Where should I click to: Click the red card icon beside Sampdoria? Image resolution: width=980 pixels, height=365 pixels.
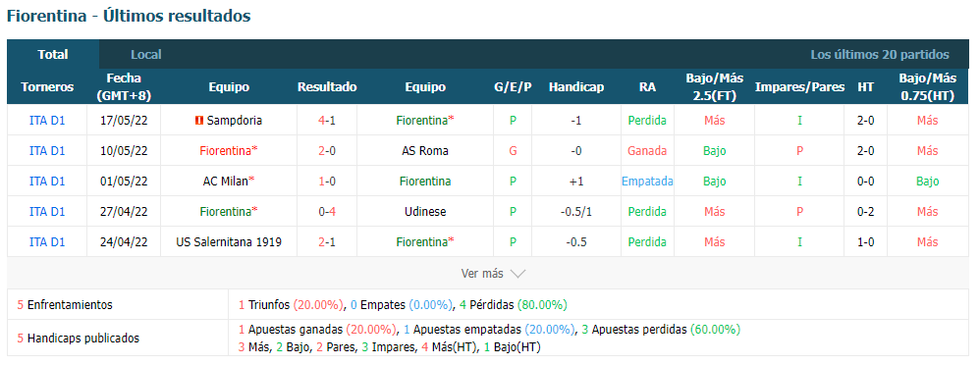click(x=199, y=121)
